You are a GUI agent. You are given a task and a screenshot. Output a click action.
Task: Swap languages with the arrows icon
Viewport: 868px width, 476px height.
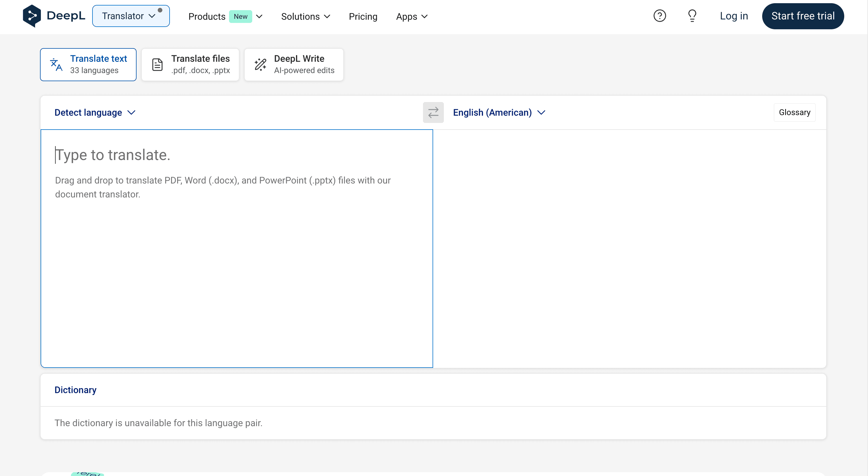click(433, 112)
